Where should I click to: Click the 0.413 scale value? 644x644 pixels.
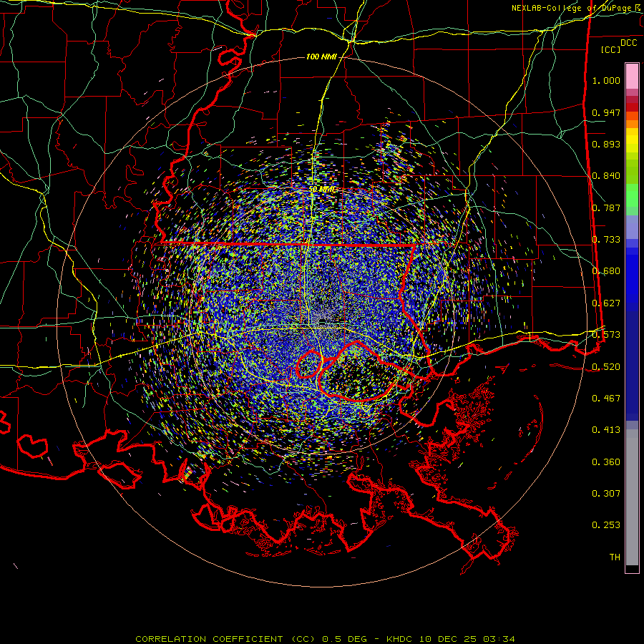click(x=606, y=430)
